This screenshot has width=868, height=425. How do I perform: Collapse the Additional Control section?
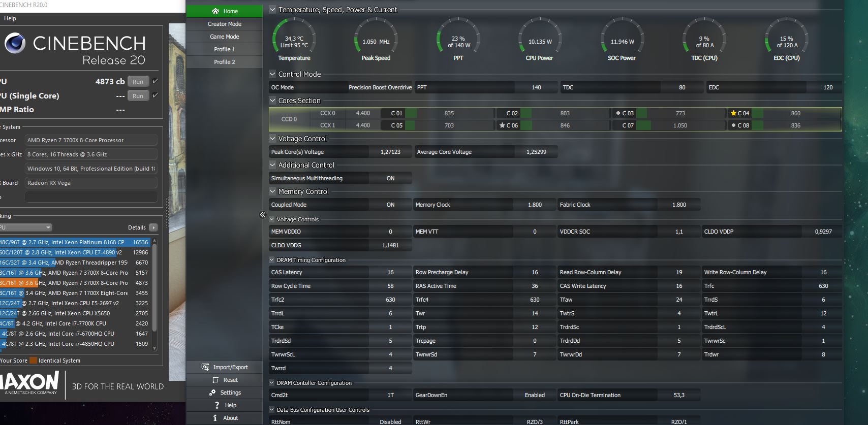point(272,165)
